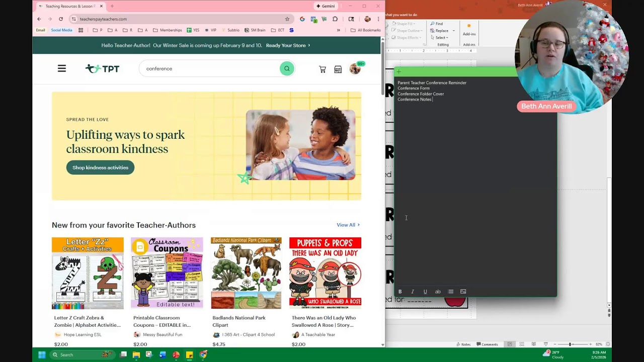Open the Replace dropdown arrow in PowerPoint
The height and width of the screenshot is (362, 644).
[453, 31]
